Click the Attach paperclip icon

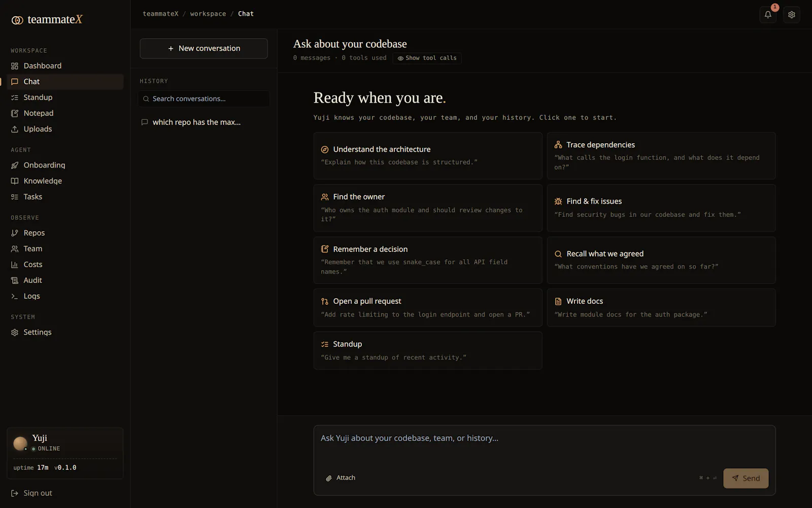(329, 478)
